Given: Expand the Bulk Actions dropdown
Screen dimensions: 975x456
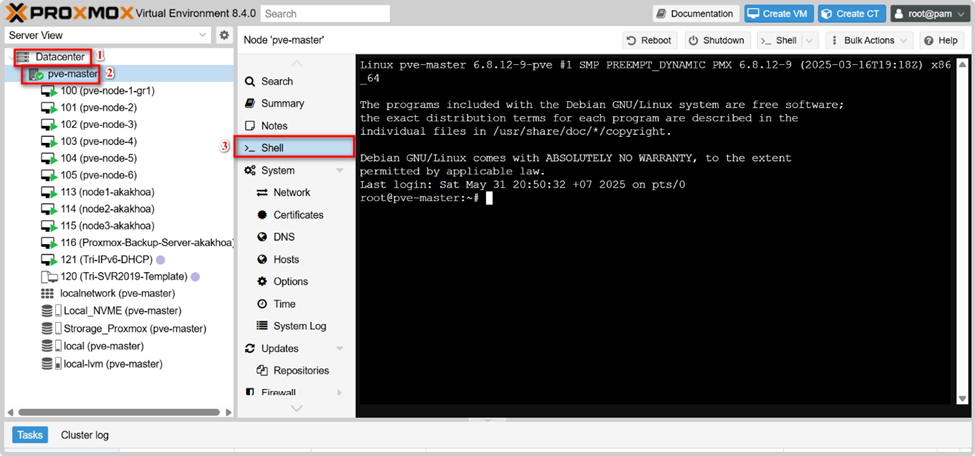Looking at the screenshot, I should (x=874, y=40).
